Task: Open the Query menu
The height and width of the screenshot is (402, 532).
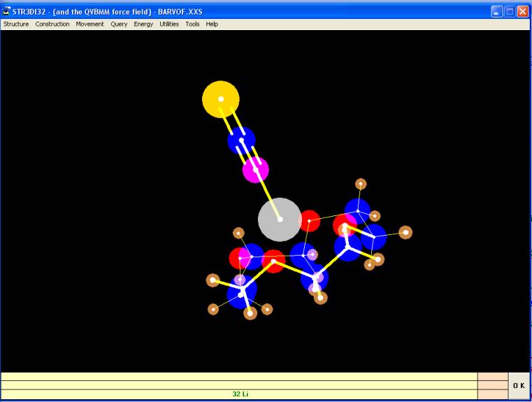Action: (x=119, y=24)
